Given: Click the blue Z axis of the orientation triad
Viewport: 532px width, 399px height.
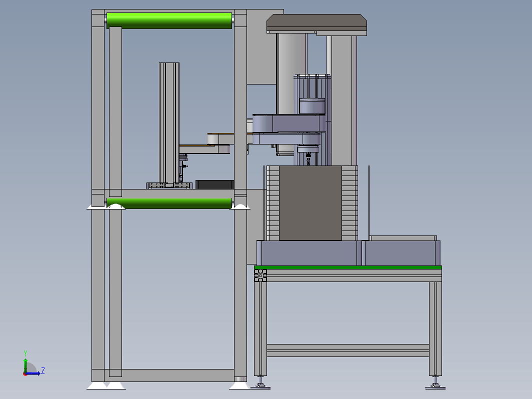Looking at the screenshot, I should [x=33, y=373].
